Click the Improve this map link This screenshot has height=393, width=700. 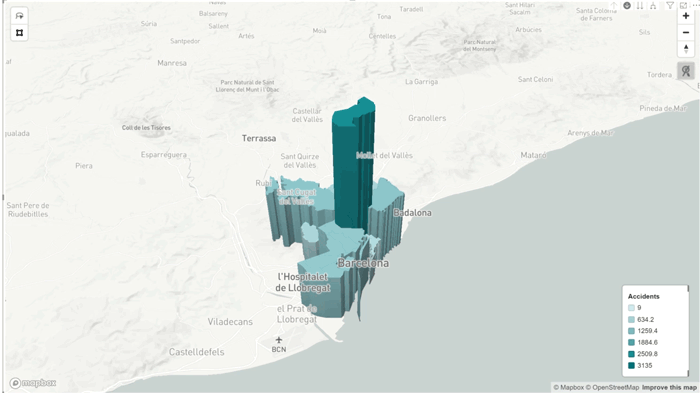click(669, 387)
